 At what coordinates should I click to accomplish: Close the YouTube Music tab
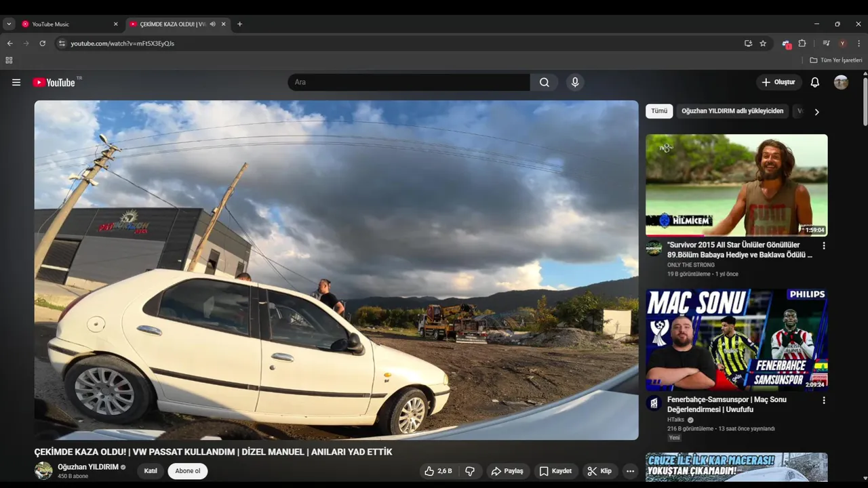click(x=115, y=24)
